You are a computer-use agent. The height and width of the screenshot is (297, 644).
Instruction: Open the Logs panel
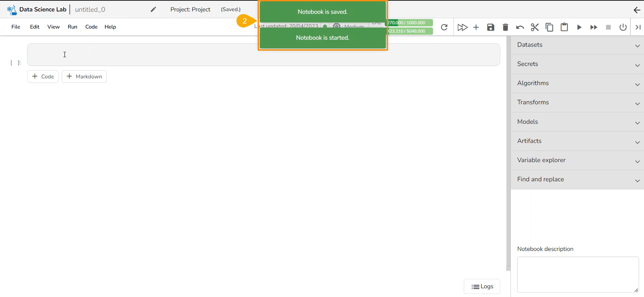pos(482,287)
